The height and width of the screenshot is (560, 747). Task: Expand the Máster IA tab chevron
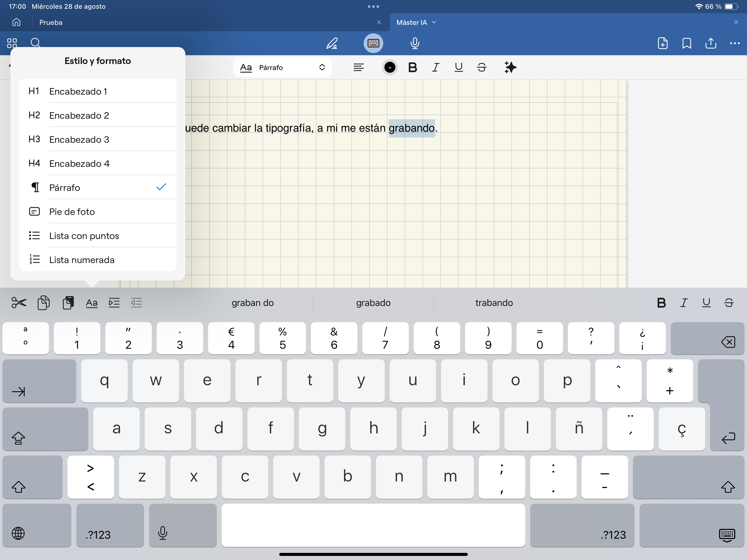(434, 22)
